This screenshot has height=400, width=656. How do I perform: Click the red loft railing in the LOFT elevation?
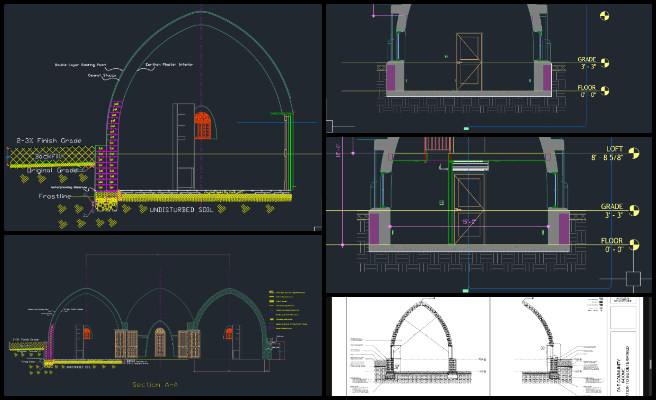click(438, 144)
